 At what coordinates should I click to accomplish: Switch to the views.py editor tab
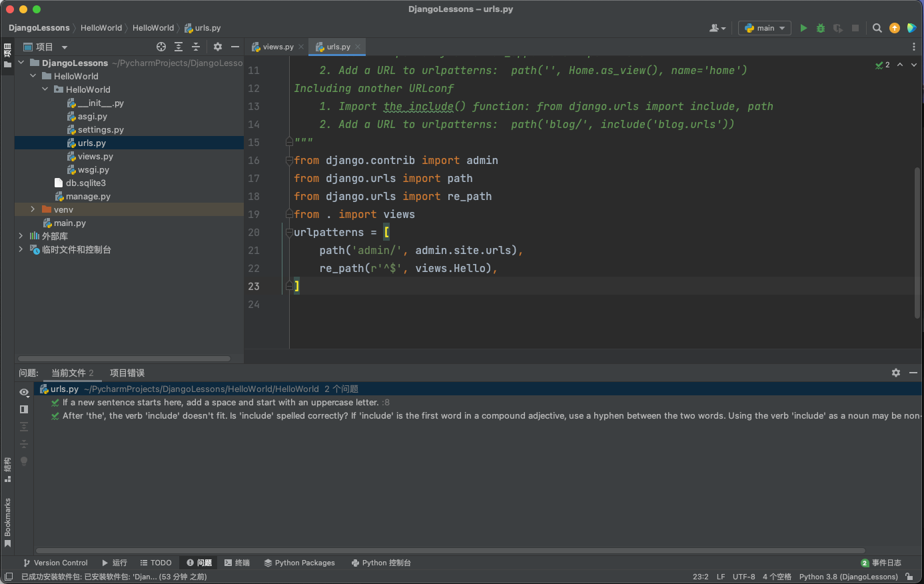[277, 47]
